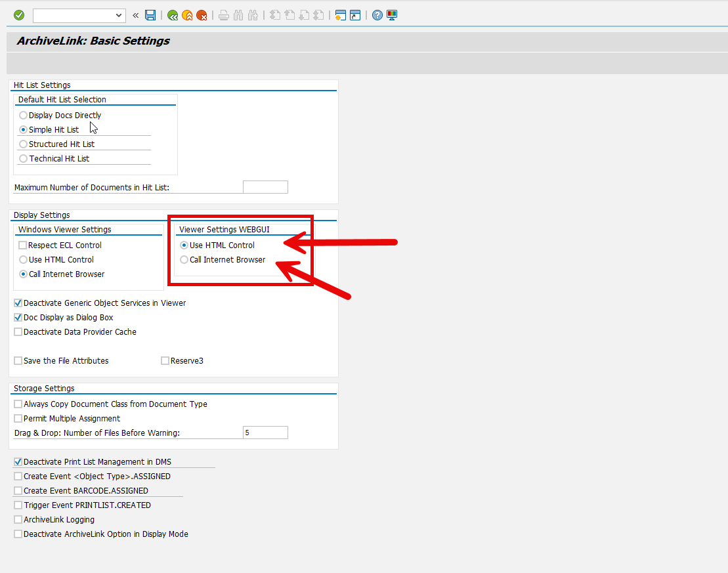
Task: Collapse the command field with the double-chevron
Action: [x=136, y=15]
